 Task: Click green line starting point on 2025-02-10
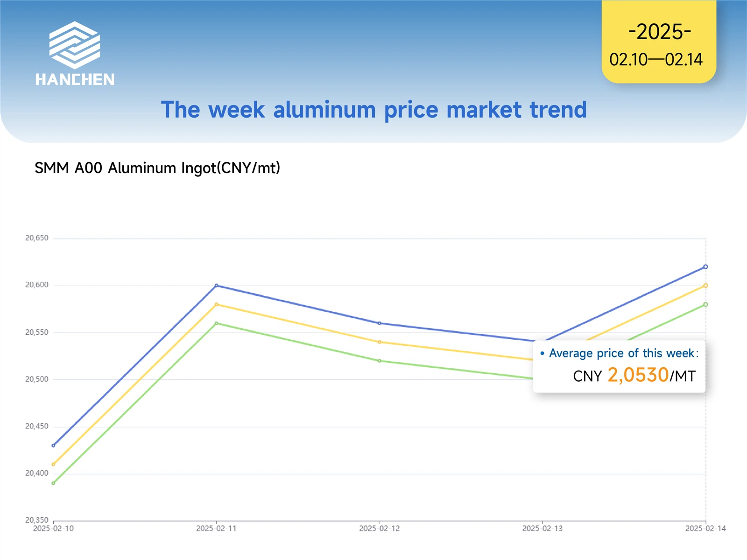click(53, 483)
